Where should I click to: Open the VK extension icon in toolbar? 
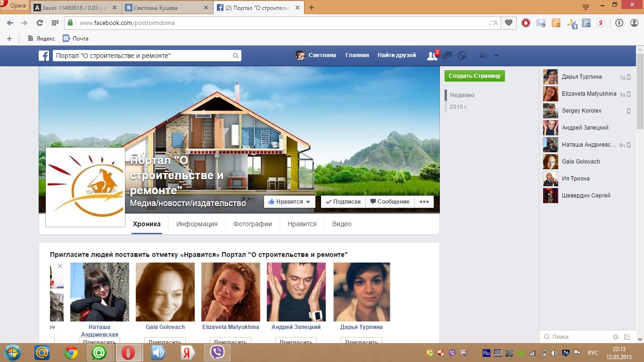(586, 23)
